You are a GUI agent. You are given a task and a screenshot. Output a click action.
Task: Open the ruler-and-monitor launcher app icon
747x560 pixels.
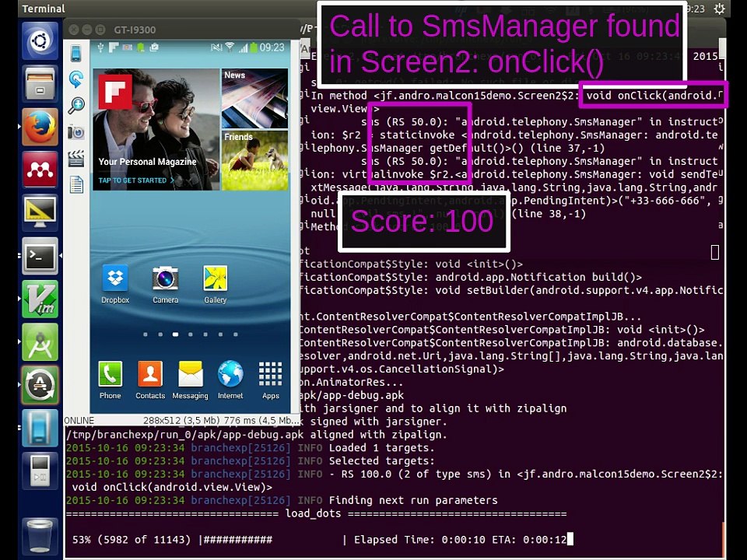click(40, 212)
